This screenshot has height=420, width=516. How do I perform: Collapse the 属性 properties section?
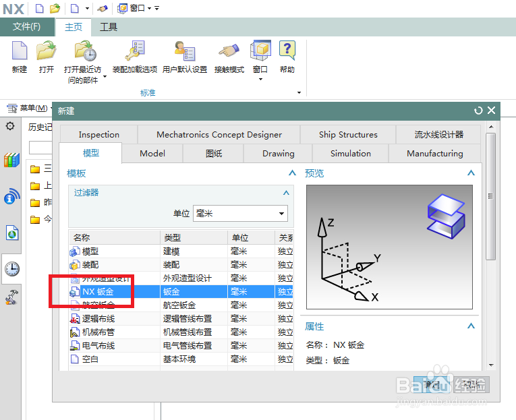[471, 326]
